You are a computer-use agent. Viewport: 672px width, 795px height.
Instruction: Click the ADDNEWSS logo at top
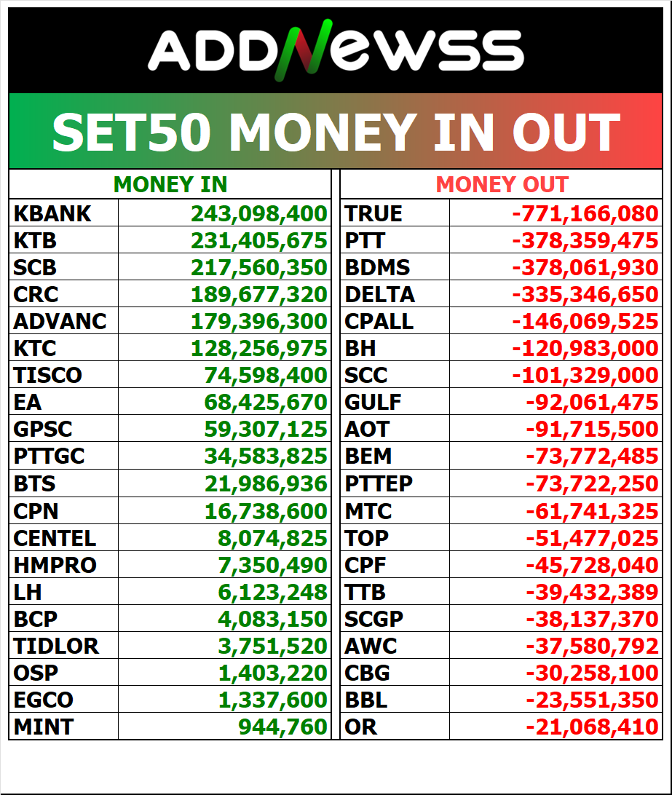pos(336,51)
